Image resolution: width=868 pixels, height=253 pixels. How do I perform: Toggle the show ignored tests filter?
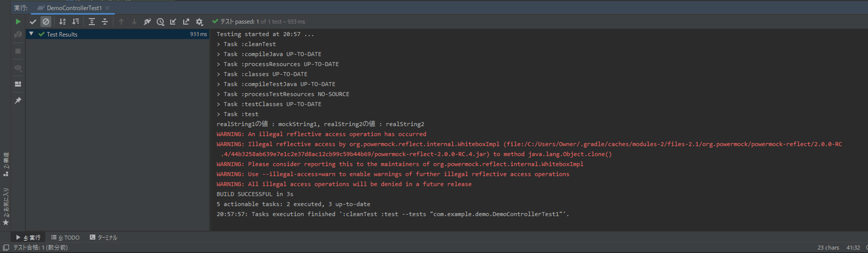tap(46, 21)
